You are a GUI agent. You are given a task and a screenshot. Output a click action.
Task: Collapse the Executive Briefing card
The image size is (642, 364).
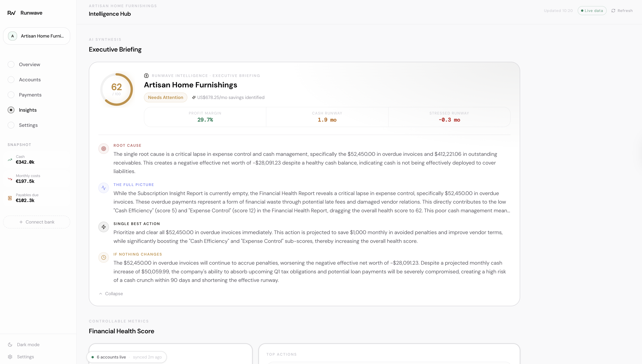pyautogui.click(x=111, y=293)
